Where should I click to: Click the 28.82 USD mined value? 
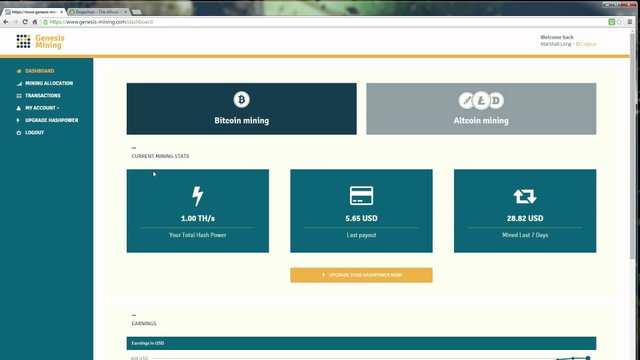click(525, 218)
